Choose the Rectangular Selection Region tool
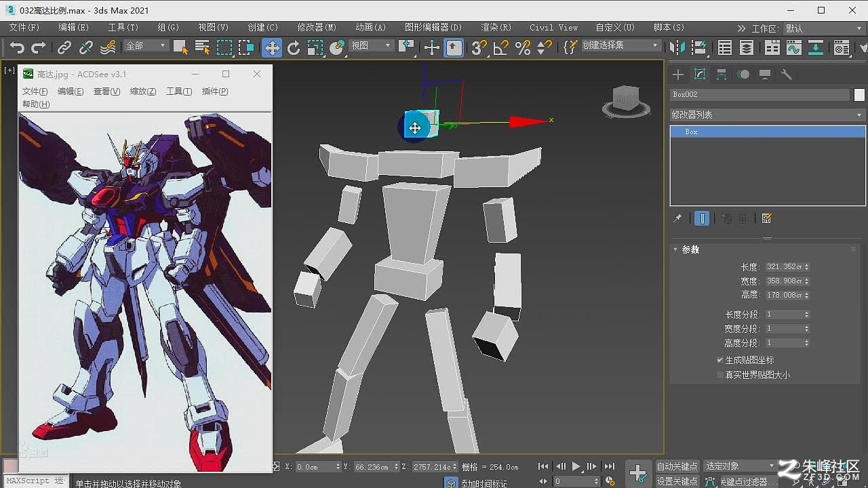Image resolution: width=868 pixels, height=488 pixels. [224, 47]
